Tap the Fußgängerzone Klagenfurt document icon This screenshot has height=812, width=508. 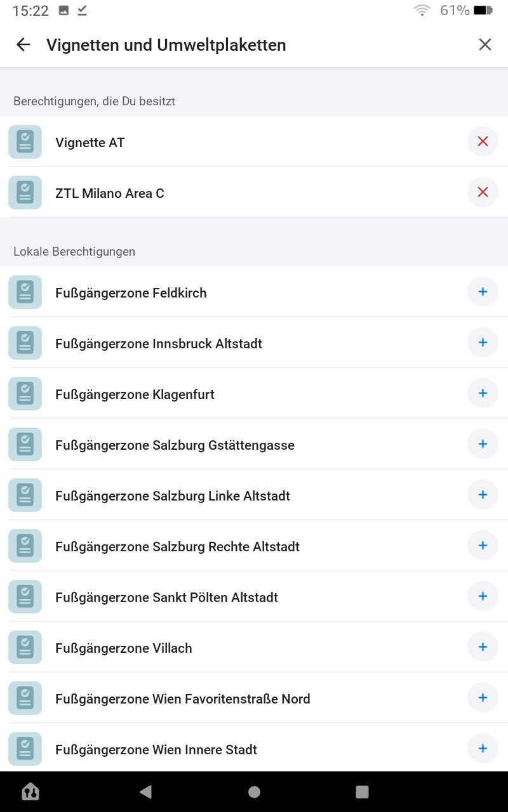tap(25, 393)
